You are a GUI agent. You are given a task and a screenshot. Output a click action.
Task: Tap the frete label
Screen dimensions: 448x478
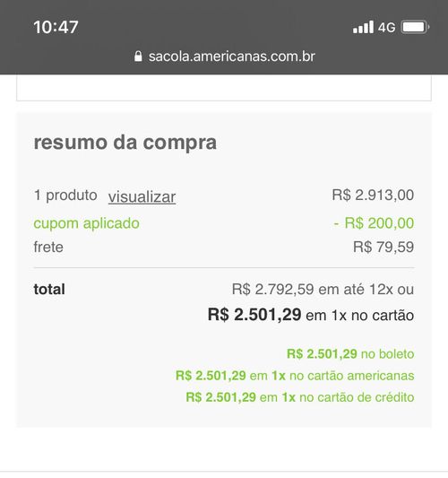coord(48,247)
